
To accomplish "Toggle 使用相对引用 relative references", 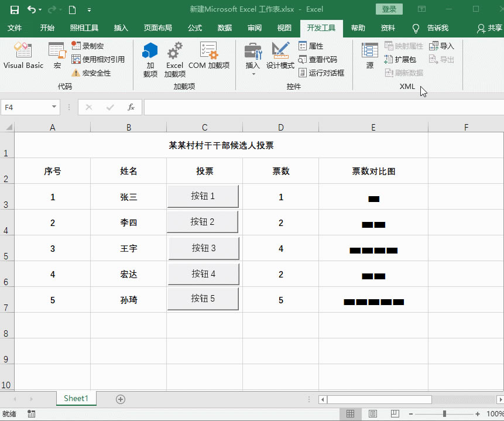I will point(93,59).
